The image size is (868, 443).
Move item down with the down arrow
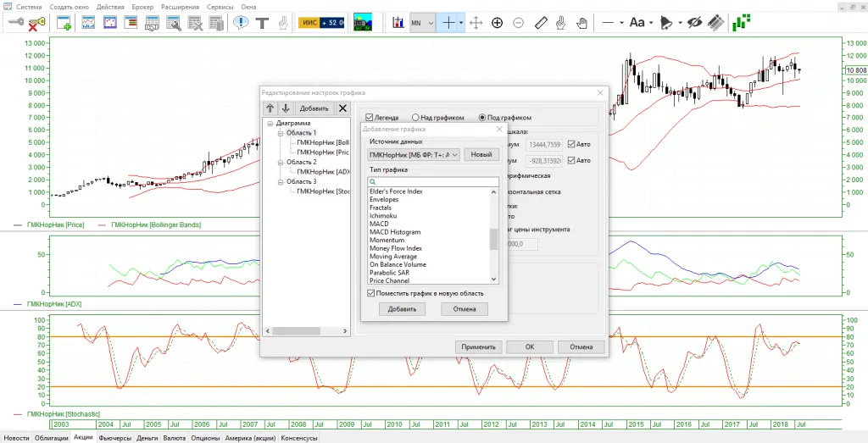286,108
